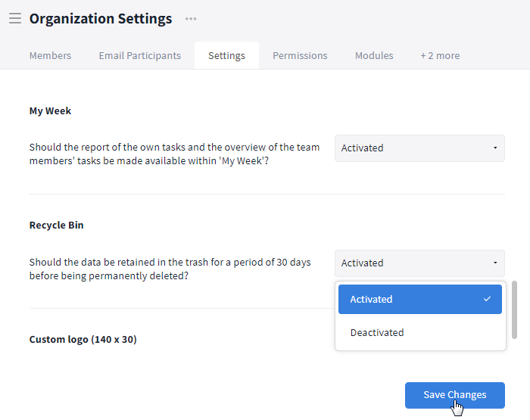Viewport: 530px width, 420px height.
Task: Open the Email Participants tab
Action: click(139, 55)
